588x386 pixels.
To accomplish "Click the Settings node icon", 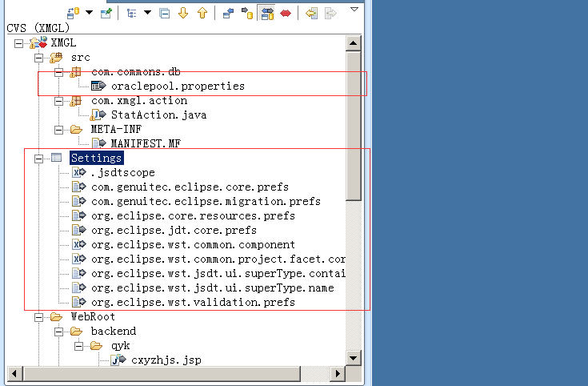I will [x=56, y=158].
